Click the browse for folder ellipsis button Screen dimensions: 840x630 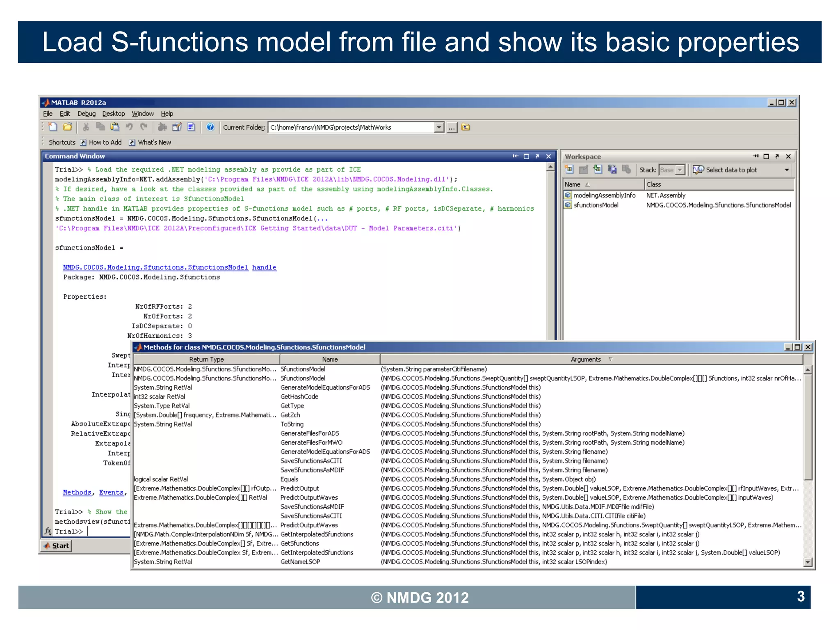(452, 127)
